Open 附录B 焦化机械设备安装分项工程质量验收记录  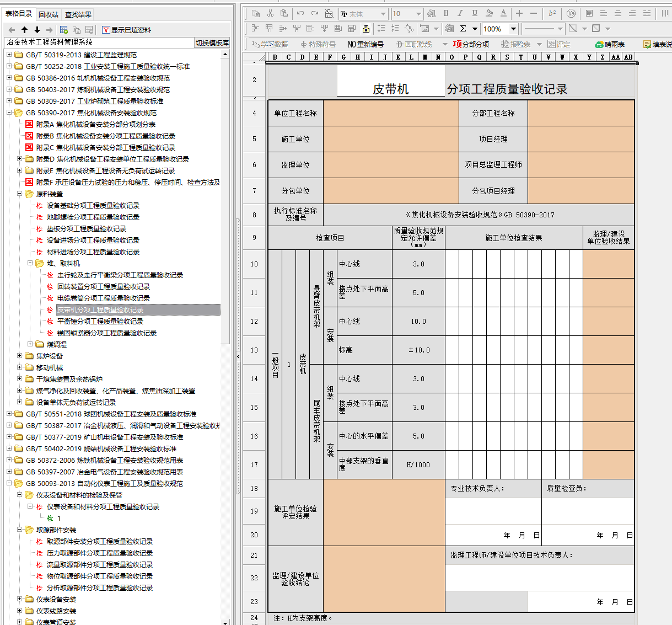pos(106,136)
